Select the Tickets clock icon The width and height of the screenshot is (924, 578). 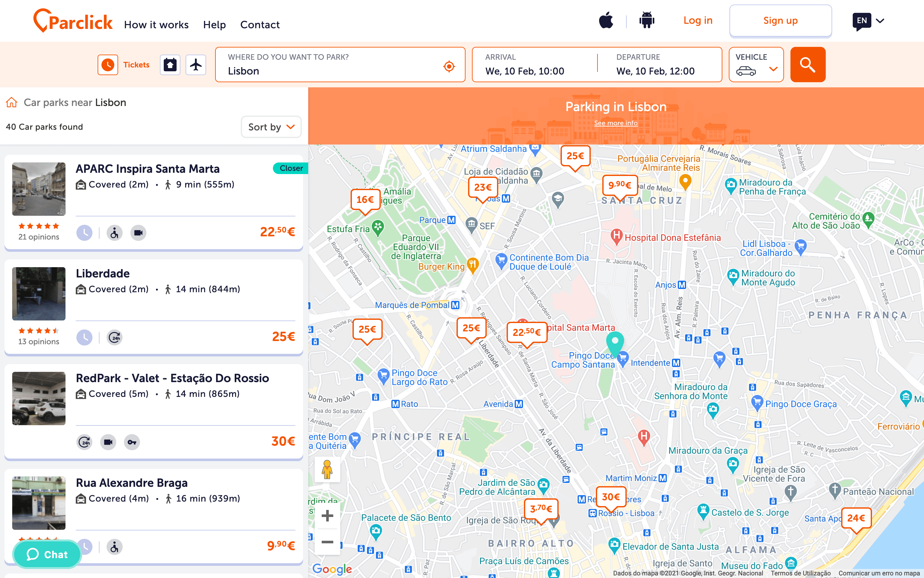coord(108,65)
